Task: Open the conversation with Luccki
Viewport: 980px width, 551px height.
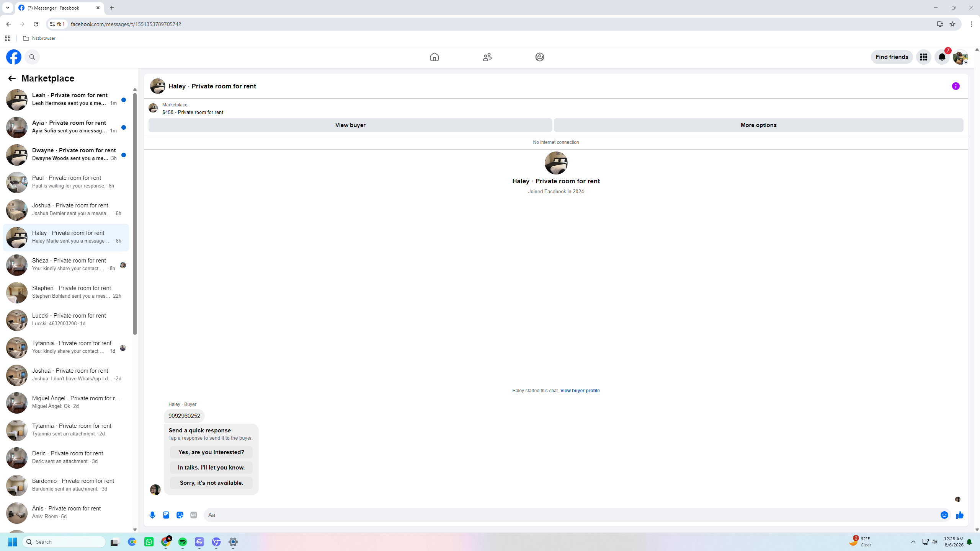Action: pos(66,320)
